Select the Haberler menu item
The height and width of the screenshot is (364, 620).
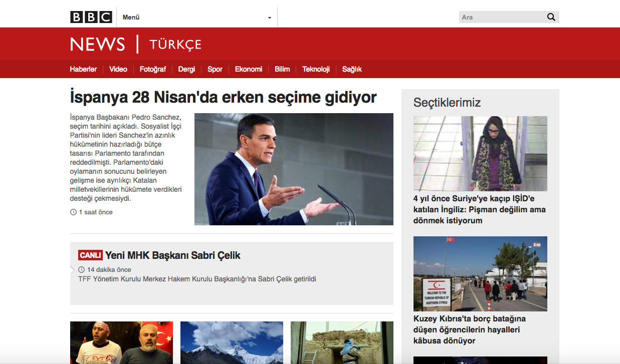point(84,69)
